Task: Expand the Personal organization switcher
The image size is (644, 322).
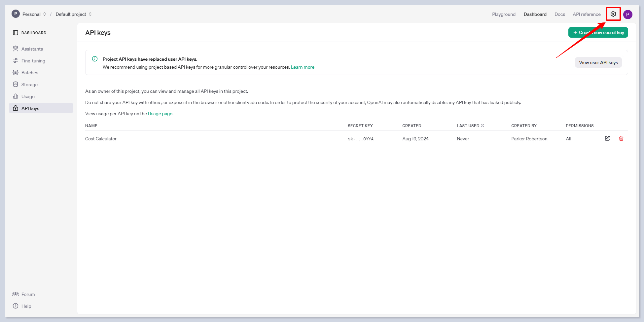Action: (x=31, y=14)
